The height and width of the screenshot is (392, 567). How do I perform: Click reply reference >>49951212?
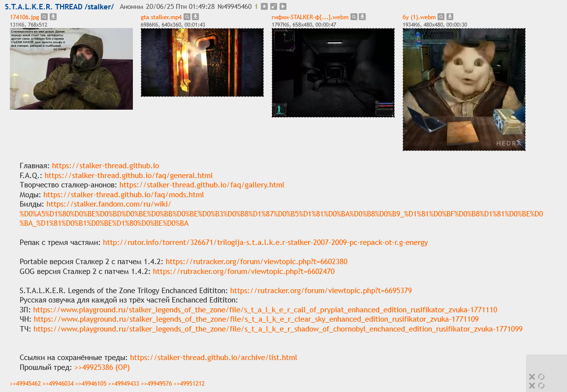pyautogui.click(x=189, y=384)
